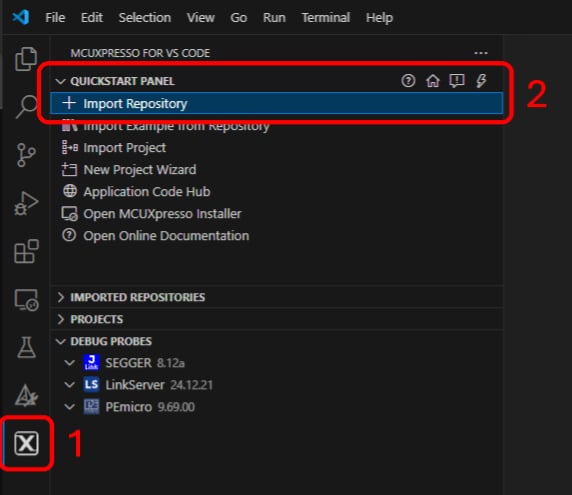Screen dimensions: 572x495
Task: Open the More Actions ellipsis menu
Action: [481, 53]
